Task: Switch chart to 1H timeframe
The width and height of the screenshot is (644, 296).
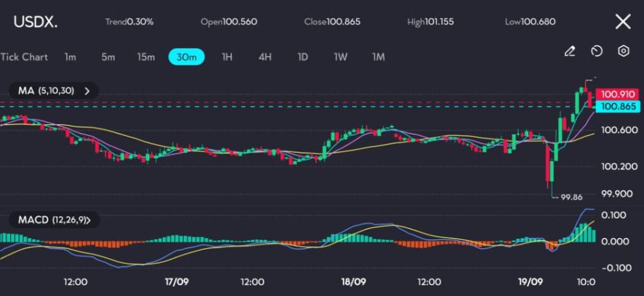Action: (227, 57)
